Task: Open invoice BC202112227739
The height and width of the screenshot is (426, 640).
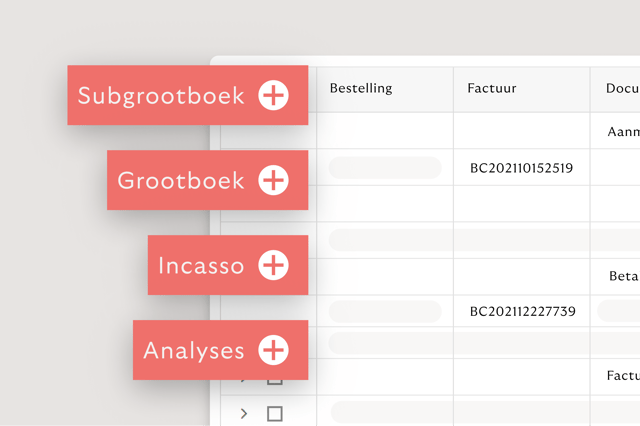Action: point(522,311)
